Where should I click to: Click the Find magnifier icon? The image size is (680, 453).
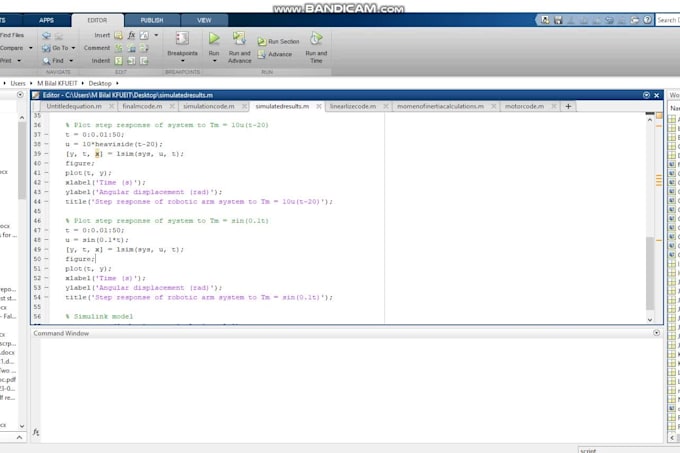click(x=45, y=60)
